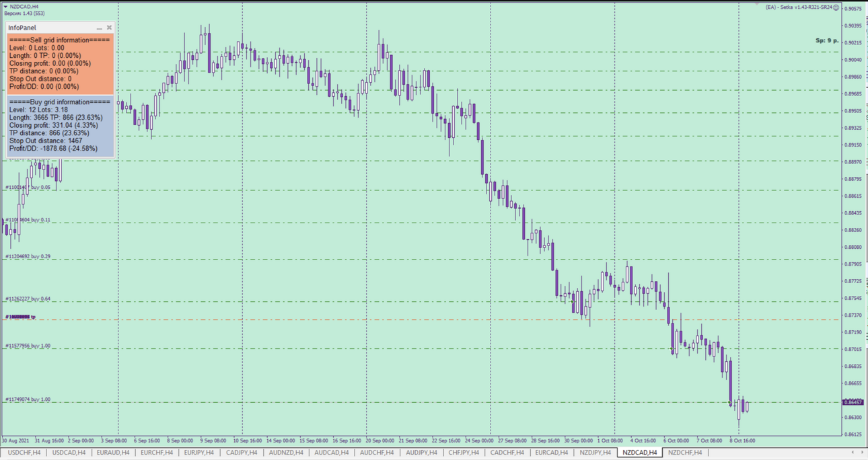Click the '#11577956 buy 1.00' order label
The height and width of the screenshot is (460, 868).
[28, 346]
